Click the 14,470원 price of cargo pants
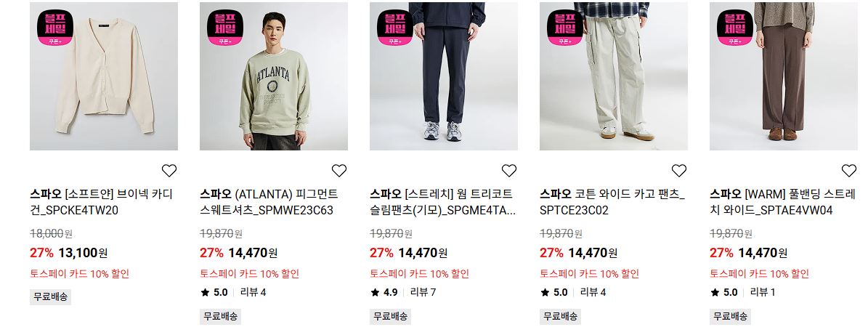This screenshot has width=868, height=327. (x=592, y=254)
